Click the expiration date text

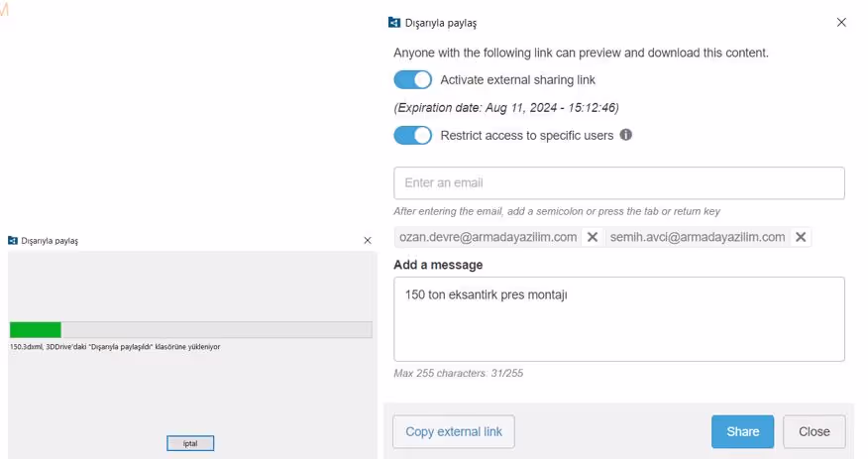coord(506,107)
